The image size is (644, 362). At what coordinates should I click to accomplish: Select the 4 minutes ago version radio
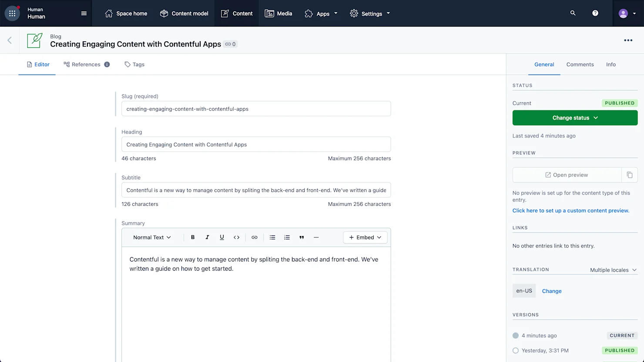pos(516,335)
